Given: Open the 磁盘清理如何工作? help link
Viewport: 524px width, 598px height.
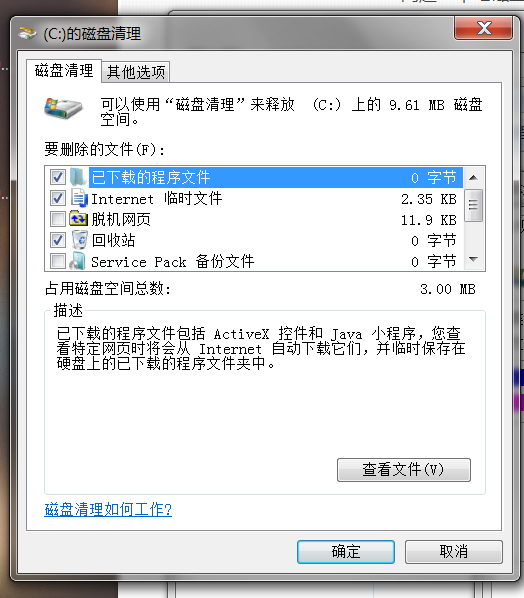Looking at the screenshot, I should click(x=108, y=510).
